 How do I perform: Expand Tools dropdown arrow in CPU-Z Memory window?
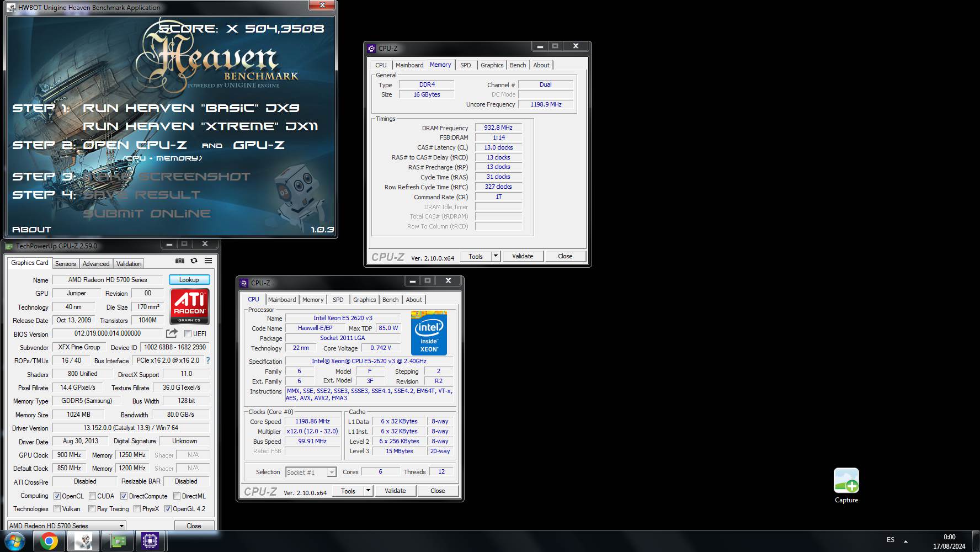click(x=496, y=256)
